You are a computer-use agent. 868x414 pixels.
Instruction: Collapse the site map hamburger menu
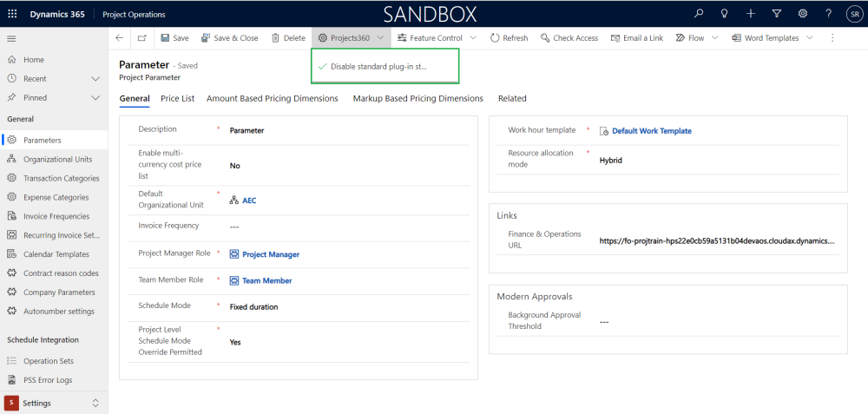click(11, 38)
